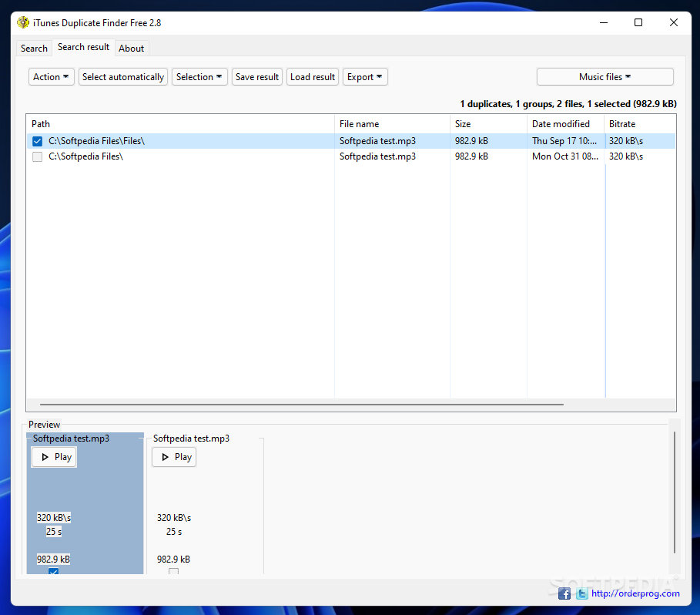Sort by the Bitrate column header
This screenshot has height=615, width=700.
point(640,124)
